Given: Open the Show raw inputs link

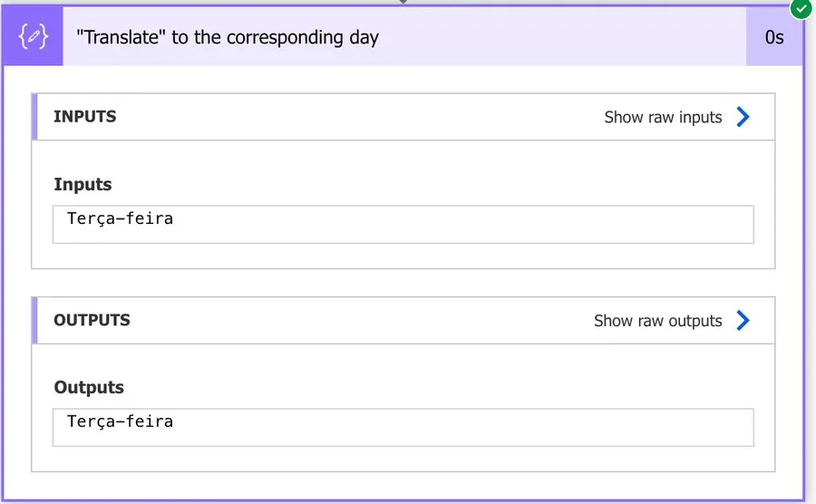Looking at the screenshot, I should (x=663, y=117).
